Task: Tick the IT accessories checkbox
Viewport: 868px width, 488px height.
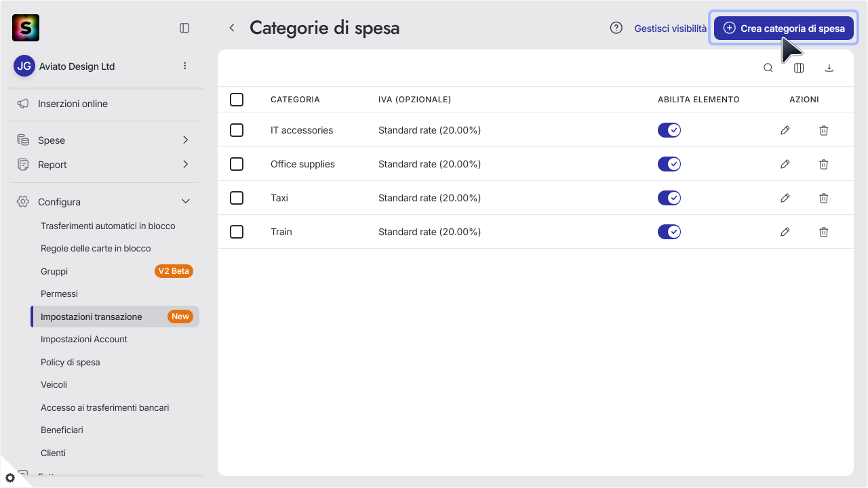Action: (x=237, y=130)
